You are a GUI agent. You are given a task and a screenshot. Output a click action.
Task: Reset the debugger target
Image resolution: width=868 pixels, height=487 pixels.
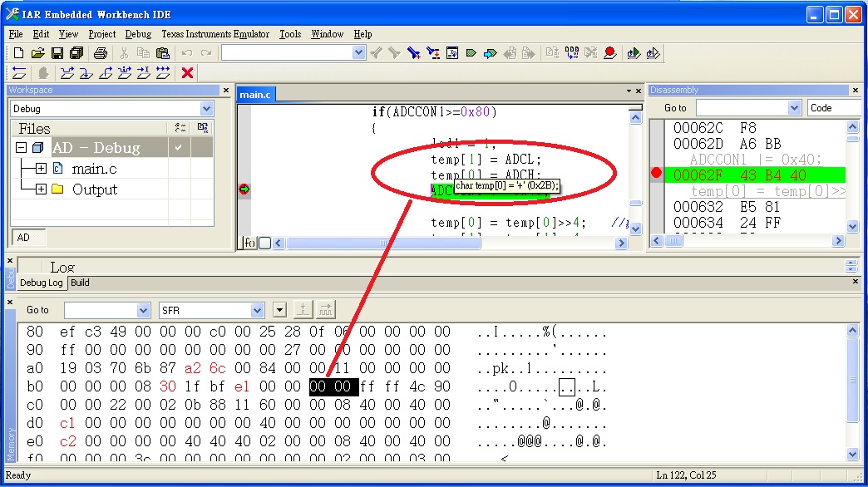click(x=19, y=72)
